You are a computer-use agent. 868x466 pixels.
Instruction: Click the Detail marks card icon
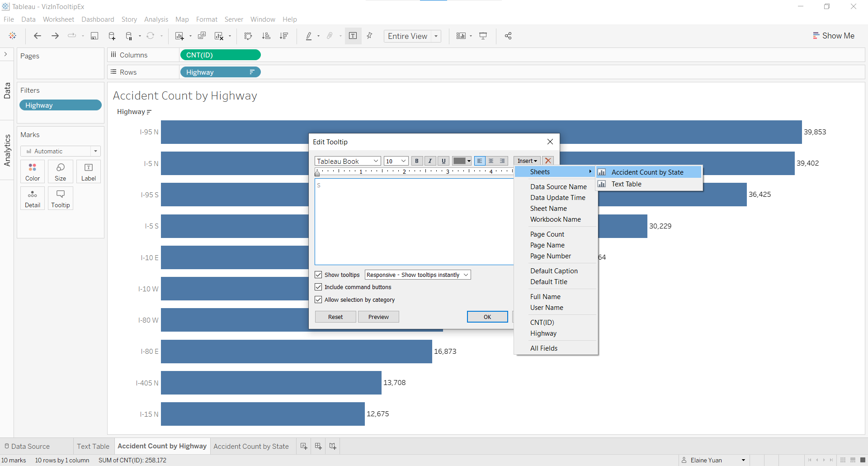pos(33,198)
